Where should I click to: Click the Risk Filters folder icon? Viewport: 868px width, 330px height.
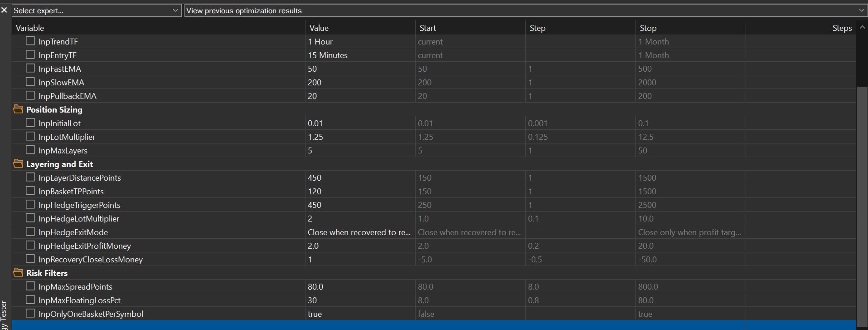coord(19,273)
